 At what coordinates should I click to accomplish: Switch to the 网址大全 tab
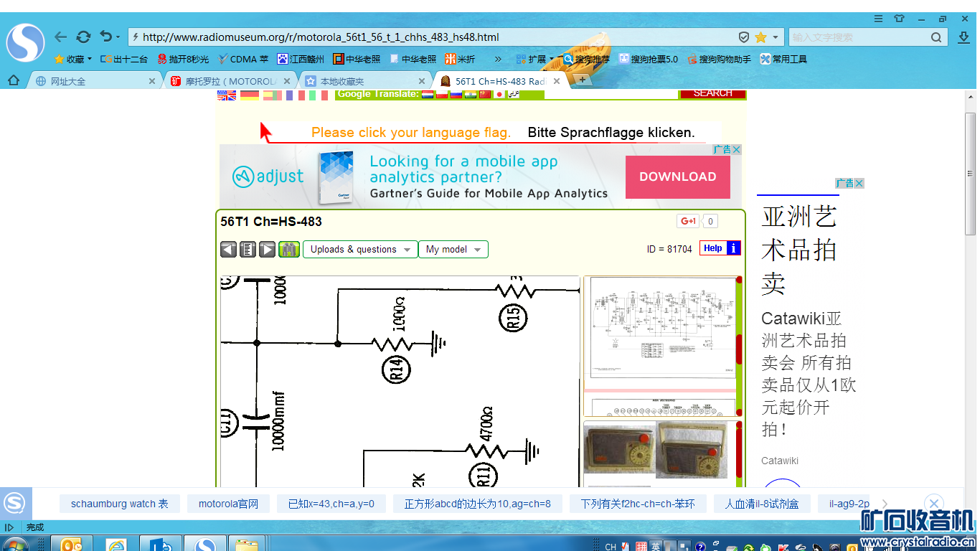point(95,81)
